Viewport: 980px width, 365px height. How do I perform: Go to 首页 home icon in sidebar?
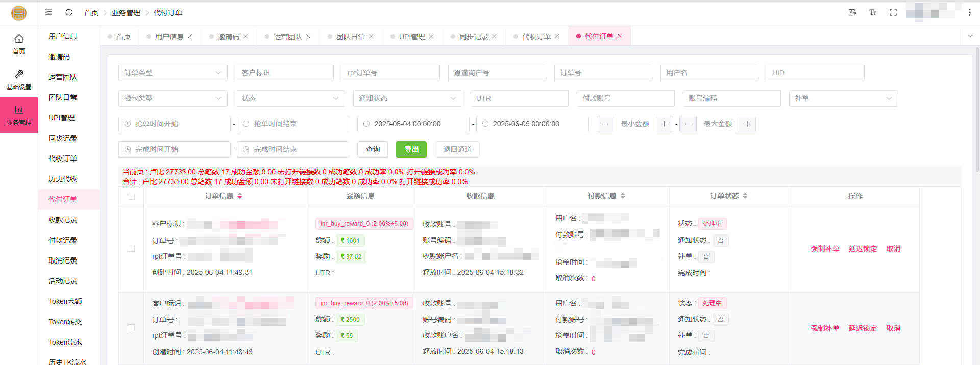click(x=19, y=43)
